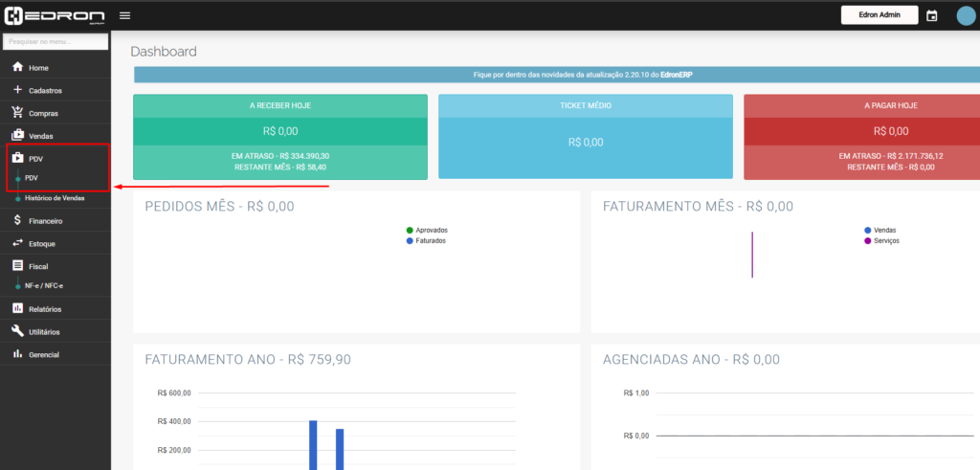Image resolution: width=980 pixels, height=470 pixels.
Task: Open Histórico de Vendas submenu item
Action: coord(54,198)
